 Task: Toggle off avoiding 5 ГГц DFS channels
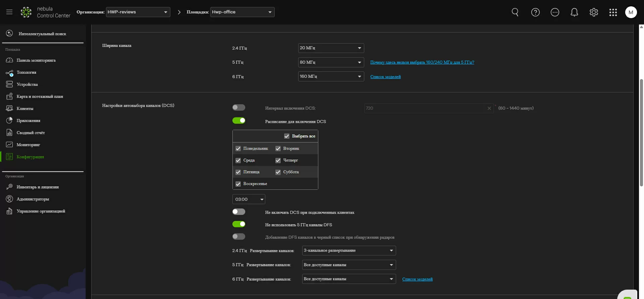click(x=239, y=224)
